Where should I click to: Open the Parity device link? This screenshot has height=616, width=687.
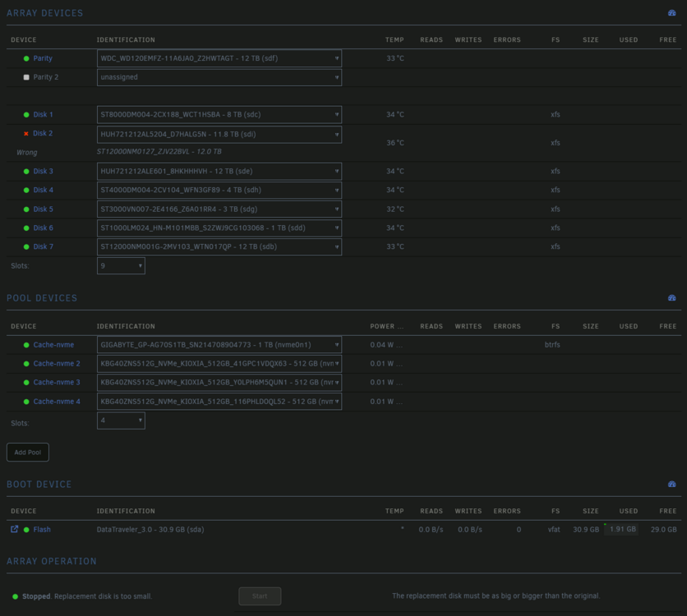click(x=43, y=58)
